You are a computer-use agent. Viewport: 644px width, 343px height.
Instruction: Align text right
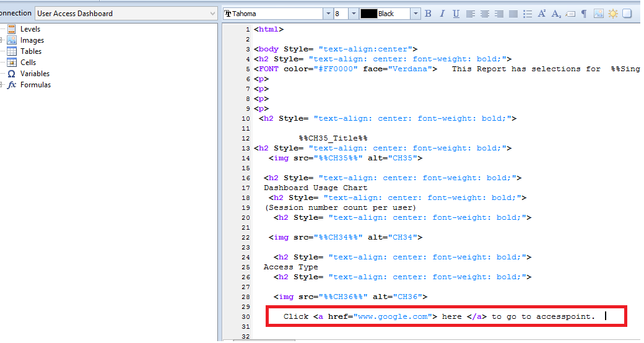tap(499, 14)
